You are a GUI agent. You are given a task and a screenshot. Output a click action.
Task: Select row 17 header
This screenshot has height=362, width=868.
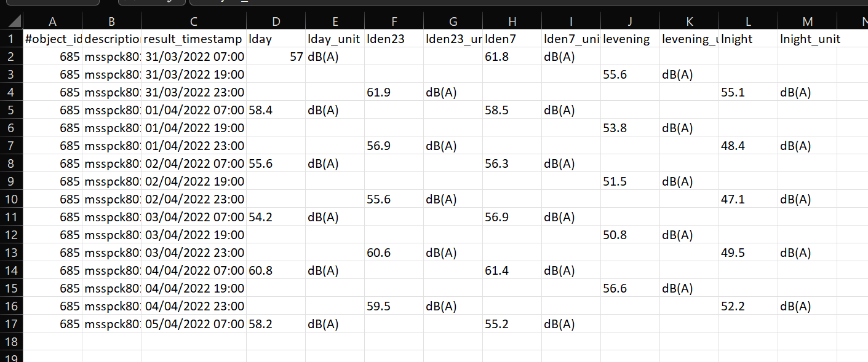pyautogui.click(x=11, y=325)
